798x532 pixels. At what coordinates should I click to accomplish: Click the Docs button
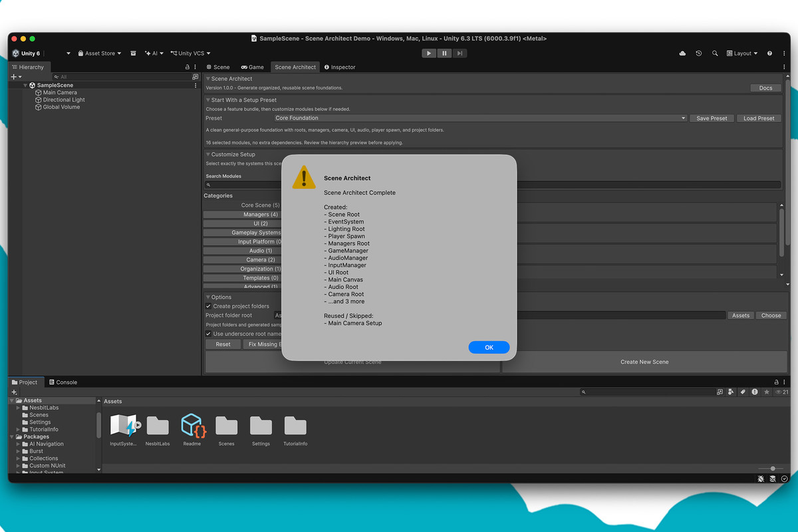(x=765, y=88)
